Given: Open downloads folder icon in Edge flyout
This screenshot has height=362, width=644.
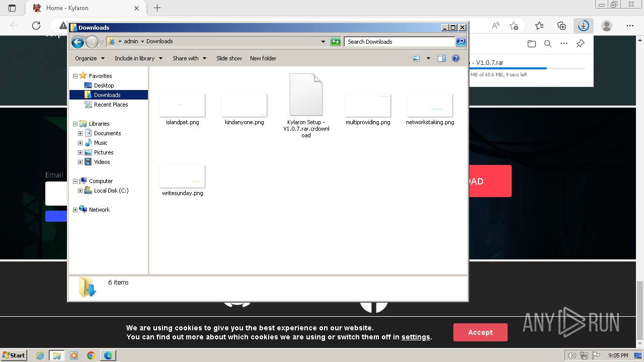Looking at the screenshot, I should point(532,44).
